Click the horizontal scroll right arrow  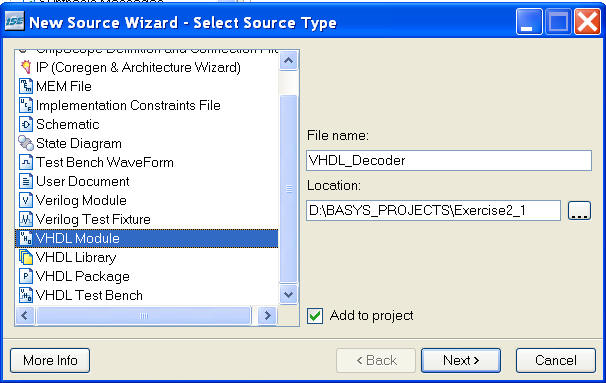(267, 316)
